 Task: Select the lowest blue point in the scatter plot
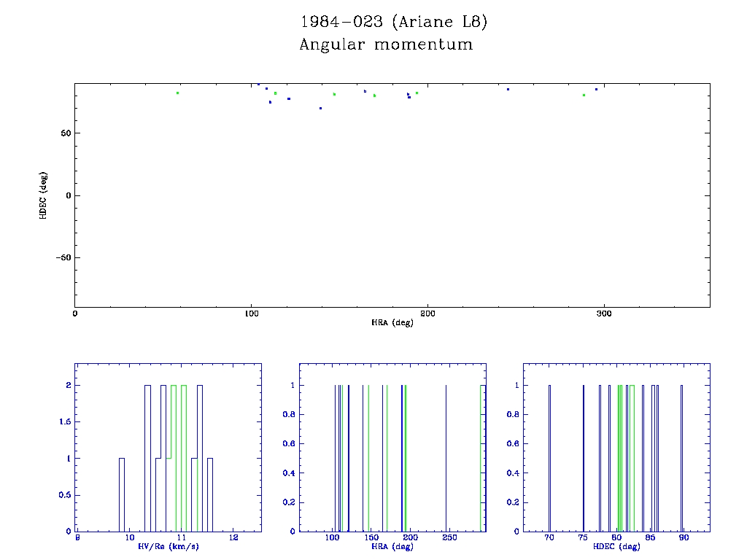(x=320, y=108)
